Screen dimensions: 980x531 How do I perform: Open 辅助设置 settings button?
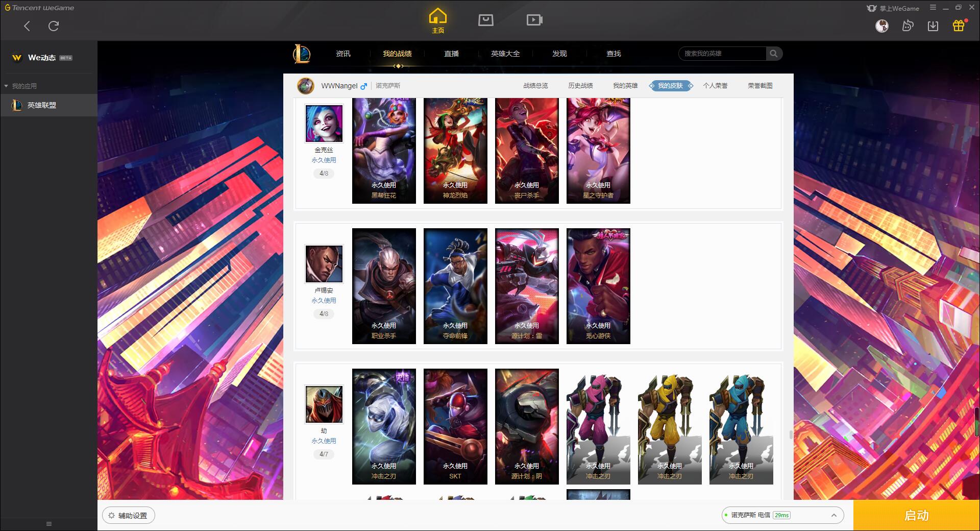129,516
